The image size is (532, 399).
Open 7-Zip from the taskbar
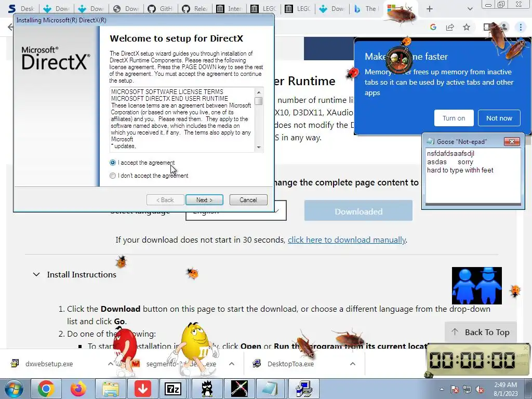[173, 389]
